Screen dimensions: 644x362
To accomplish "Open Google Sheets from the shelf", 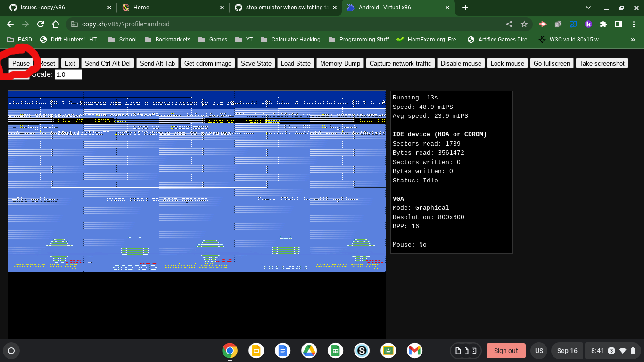I will [x=335, y=351].
